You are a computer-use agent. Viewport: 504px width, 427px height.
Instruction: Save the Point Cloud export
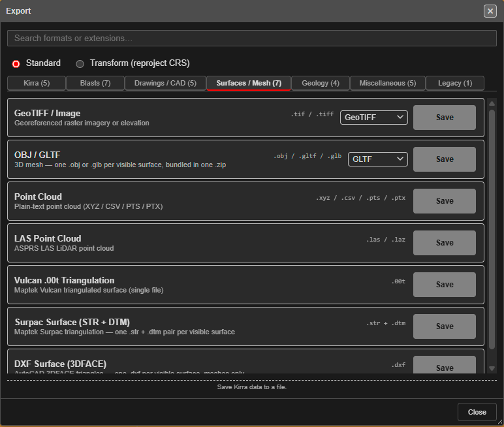[x=445, y=201]
